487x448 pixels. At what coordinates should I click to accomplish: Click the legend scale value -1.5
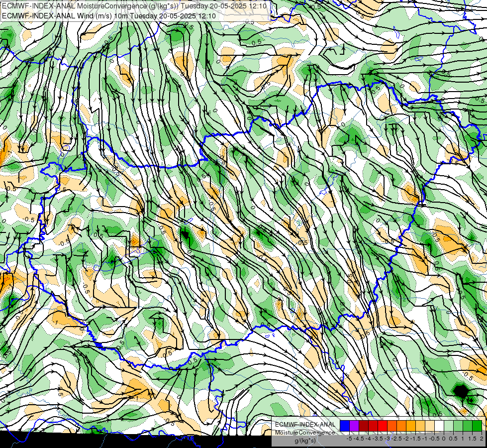(415, 439)
